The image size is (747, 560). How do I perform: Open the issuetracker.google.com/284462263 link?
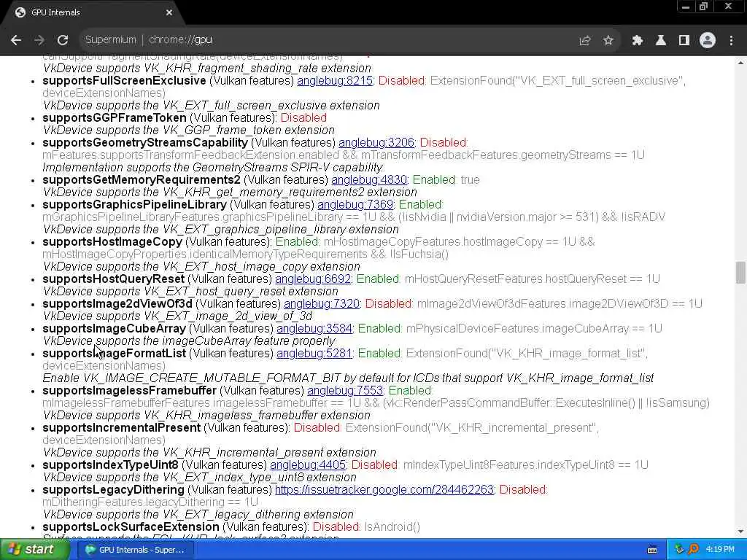(x=384, y=489)
